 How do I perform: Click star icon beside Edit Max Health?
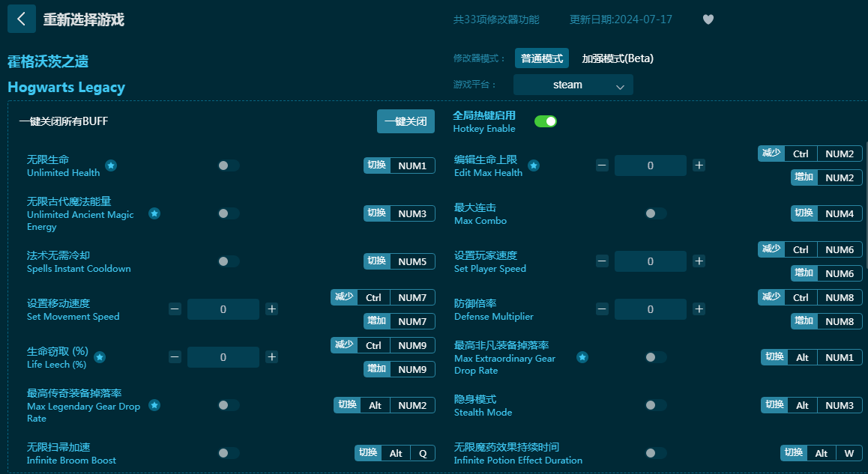(534, 165)
